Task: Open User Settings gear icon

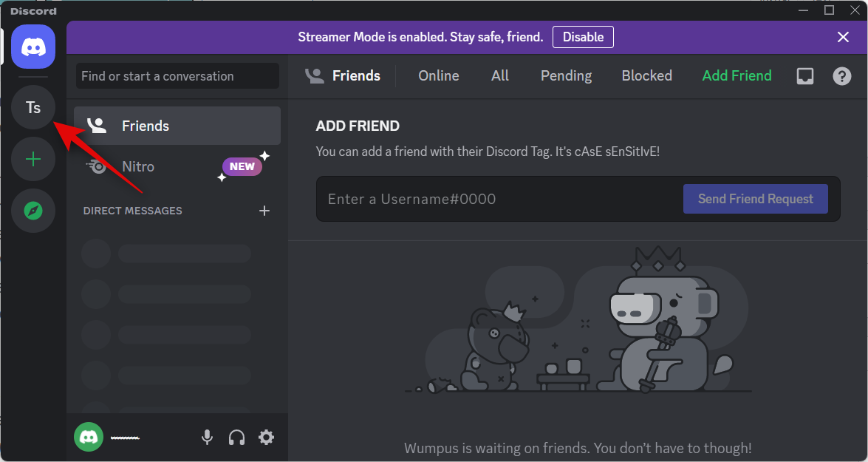Action: (266, 438)
